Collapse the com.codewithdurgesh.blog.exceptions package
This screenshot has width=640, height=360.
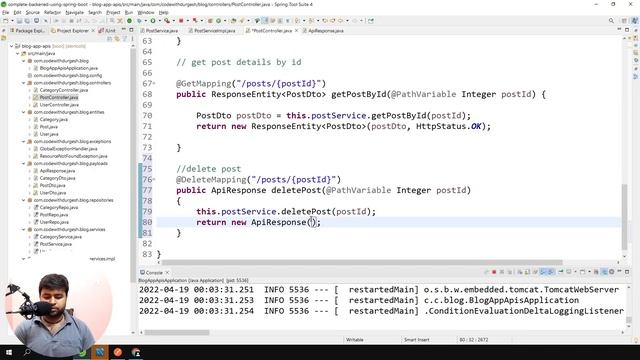pyautogui.click(x=24, y=142)
